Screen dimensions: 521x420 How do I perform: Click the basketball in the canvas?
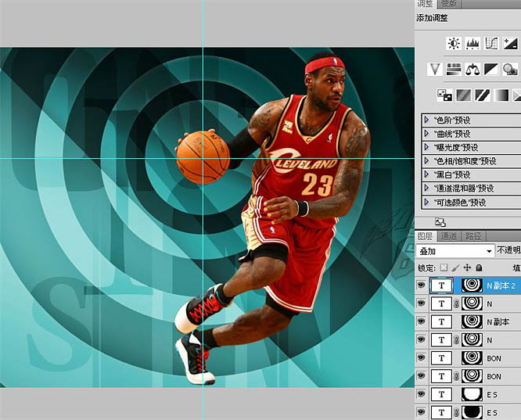point(203,157)
